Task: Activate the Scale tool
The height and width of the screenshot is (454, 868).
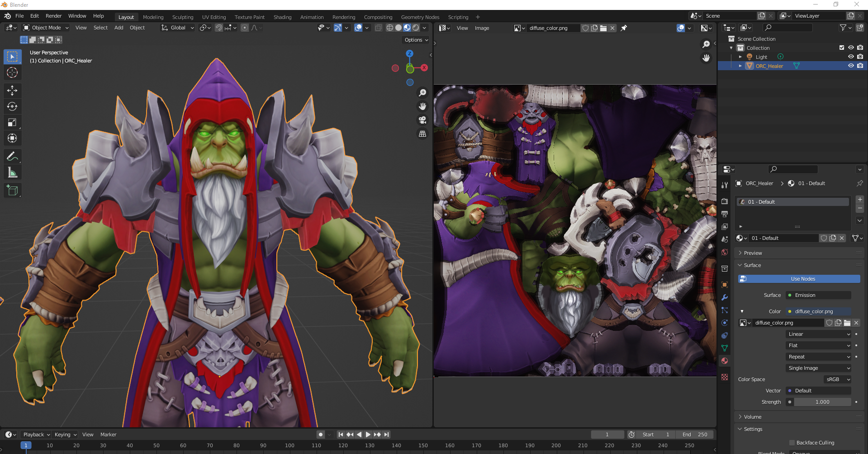Action: (x=12, y=122)
